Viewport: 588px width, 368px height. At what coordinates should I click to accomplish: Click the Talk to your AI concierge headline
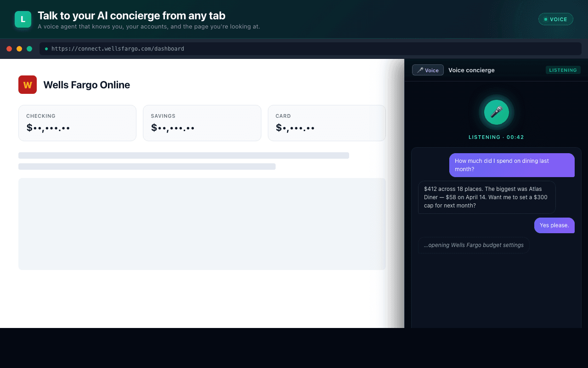click(131, 16)
